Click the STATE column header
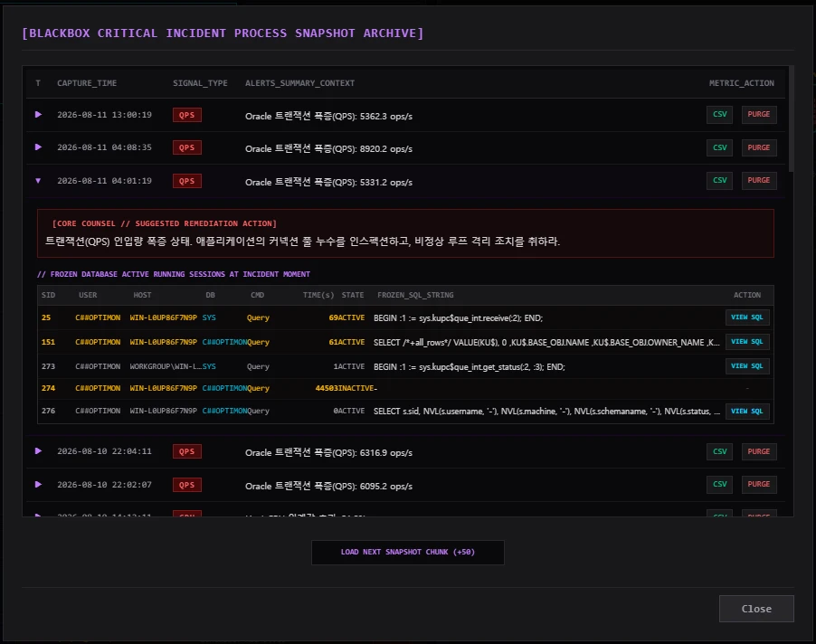This screenshot has height=644, width=816. [353, 295]
